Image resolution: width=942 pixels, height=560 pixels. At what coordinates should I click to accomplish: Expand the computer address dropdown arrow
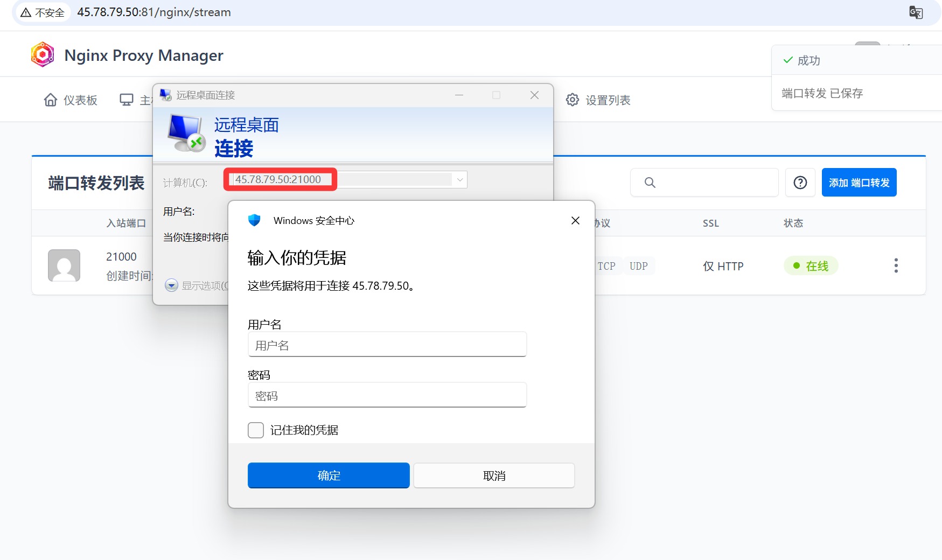460,180
